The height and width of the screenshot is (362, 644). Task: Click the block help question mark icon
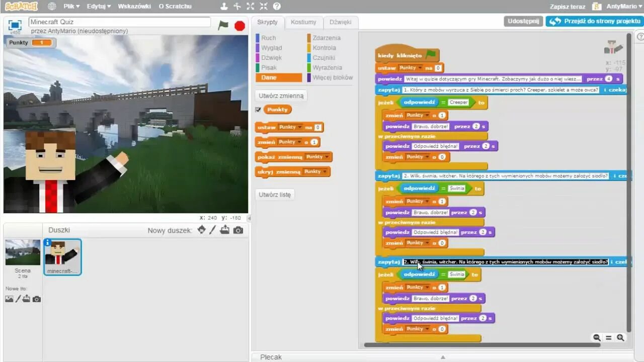pyautogui.click(x=277, y=7)
